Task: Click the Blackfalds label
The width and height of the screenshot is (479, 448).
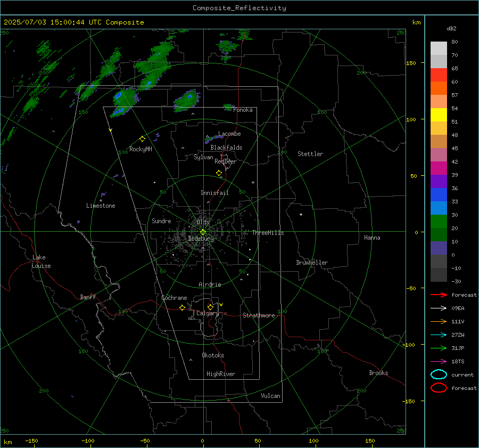Action: (x=226, y=148)
